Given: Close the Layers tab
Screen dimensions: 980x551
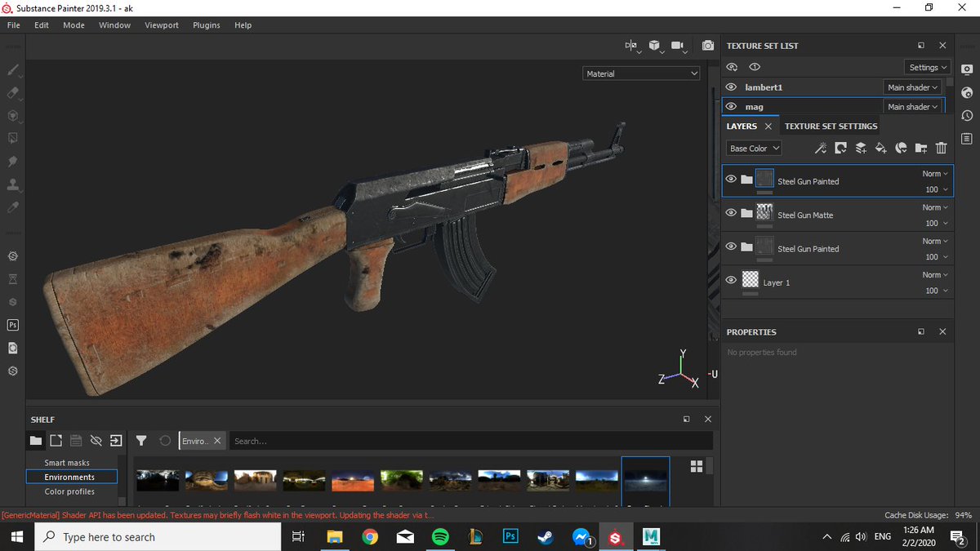Looking at the screenshot, I should 768,127.
